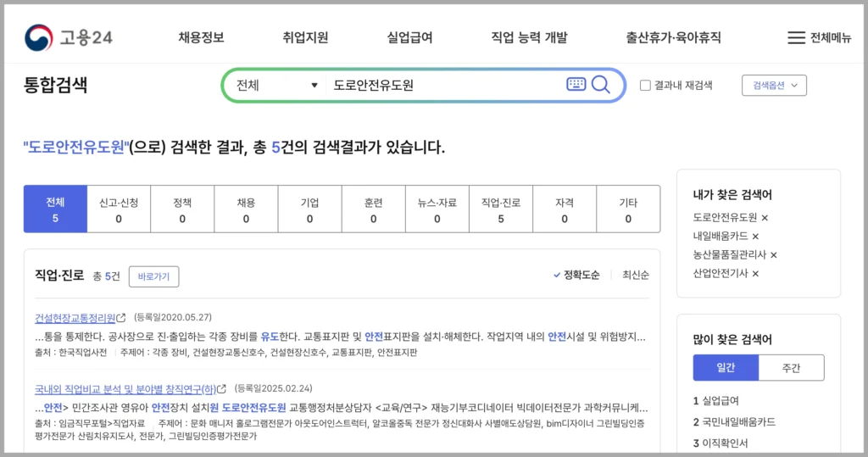Click the 고용24 logo icon

(38, 37)
